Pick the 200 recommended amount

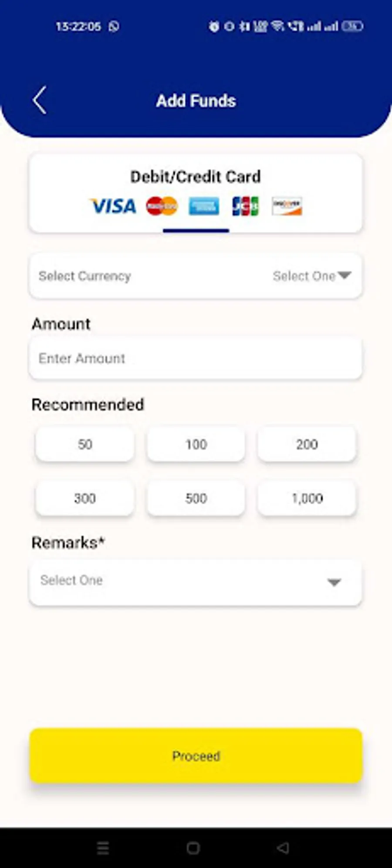[307, 444]
